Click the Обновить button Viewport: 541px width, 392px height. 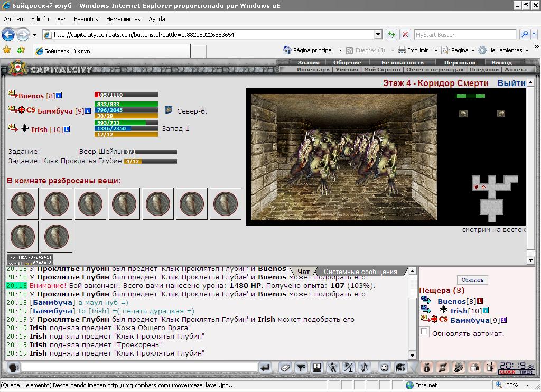(472, 280)
